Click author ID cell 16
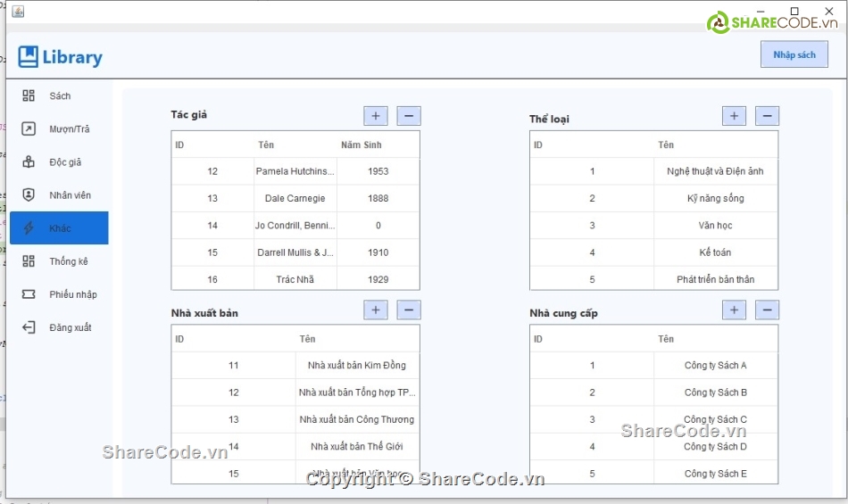This screenshot has height=504, width=848. [x=212, y=279]
